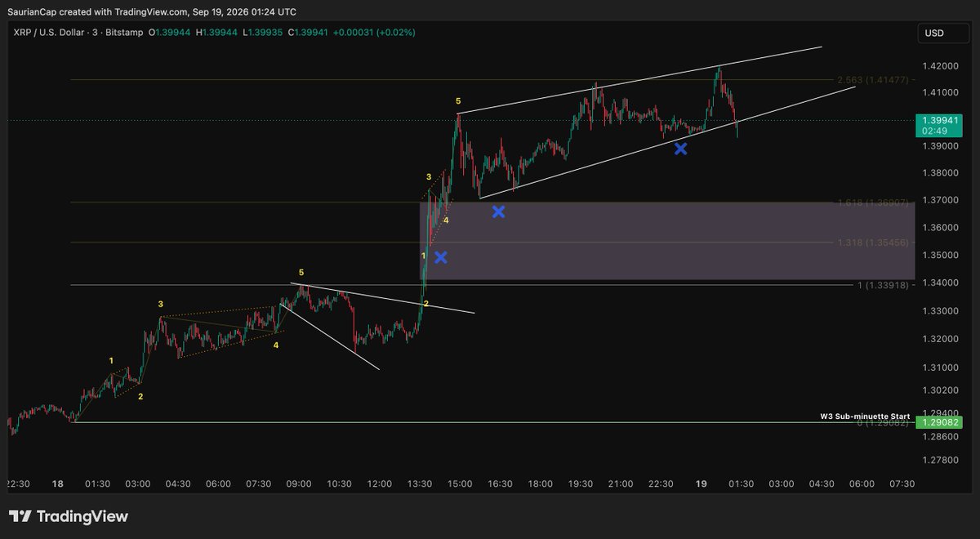The width and height of the screenshot is (980, 539).
Task: Click the date label 19 on time axis
Action: point(702,484)
